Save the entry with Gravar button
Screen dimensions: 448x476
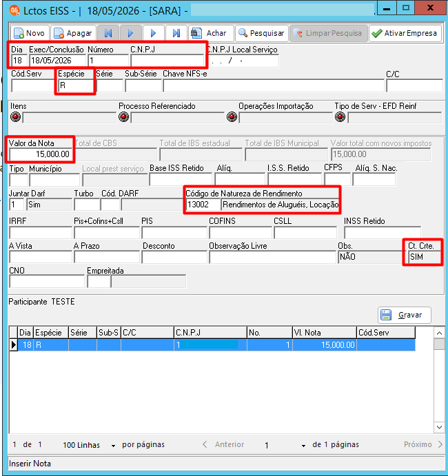pos(405,315)
